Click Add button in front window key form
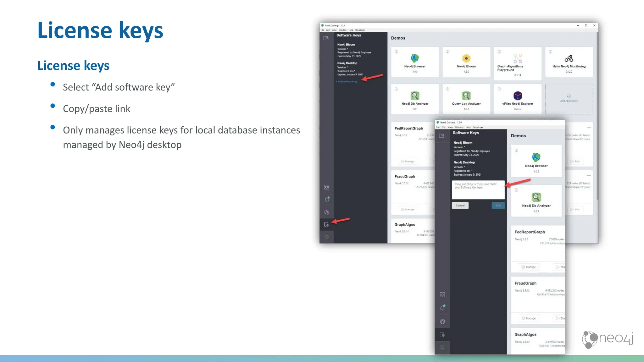The height and width of the screenshot is (362, 644). click(x=498, y=206)
